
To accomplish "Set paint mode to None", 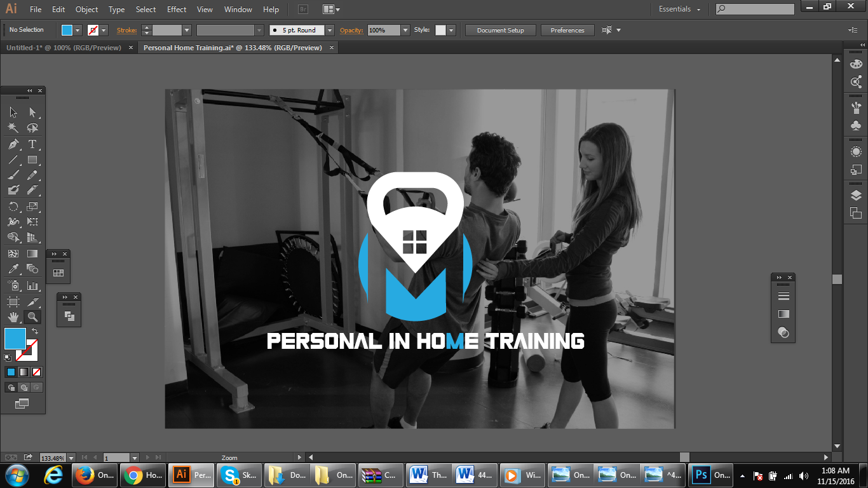I will (x=37, y=372).
